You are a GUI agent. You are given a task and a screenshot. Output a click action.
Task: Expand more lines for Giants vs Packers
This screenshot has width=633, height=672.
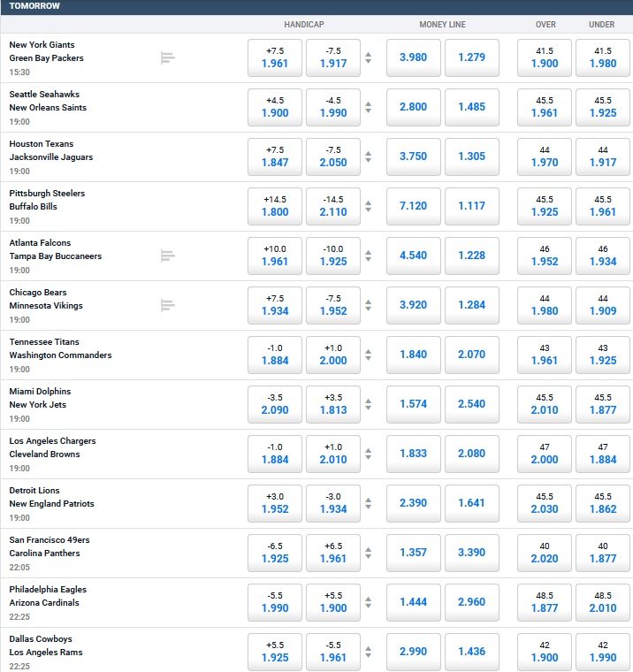click(368, 57)
